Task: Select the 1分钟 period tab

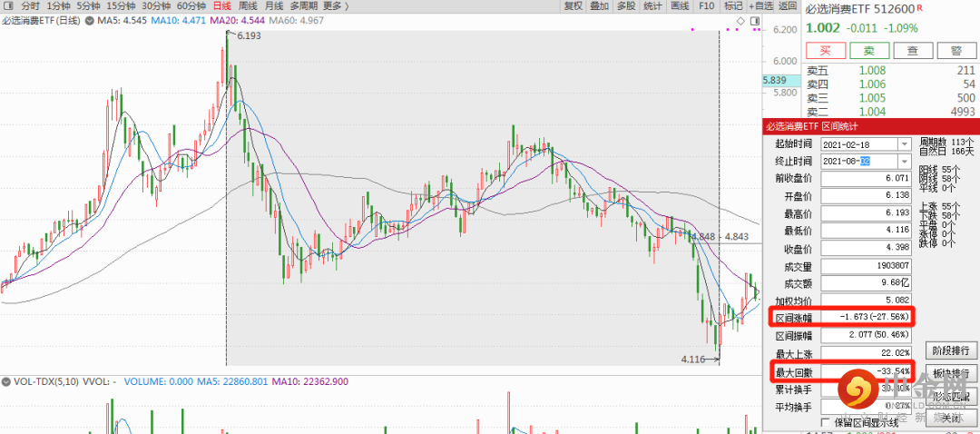Action: tap(58, 5)
